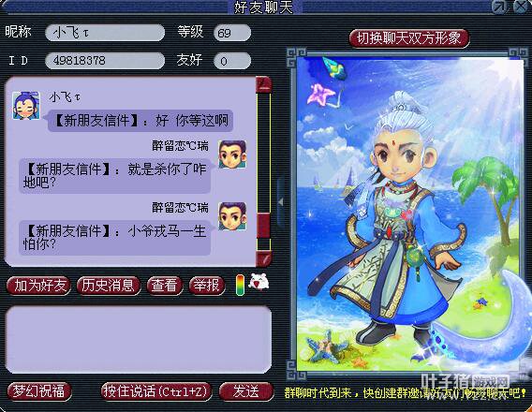Image resolution: width=532 pixels, height=412 pixels.
Task: Focus the message input box
Action: pos(139,340)
